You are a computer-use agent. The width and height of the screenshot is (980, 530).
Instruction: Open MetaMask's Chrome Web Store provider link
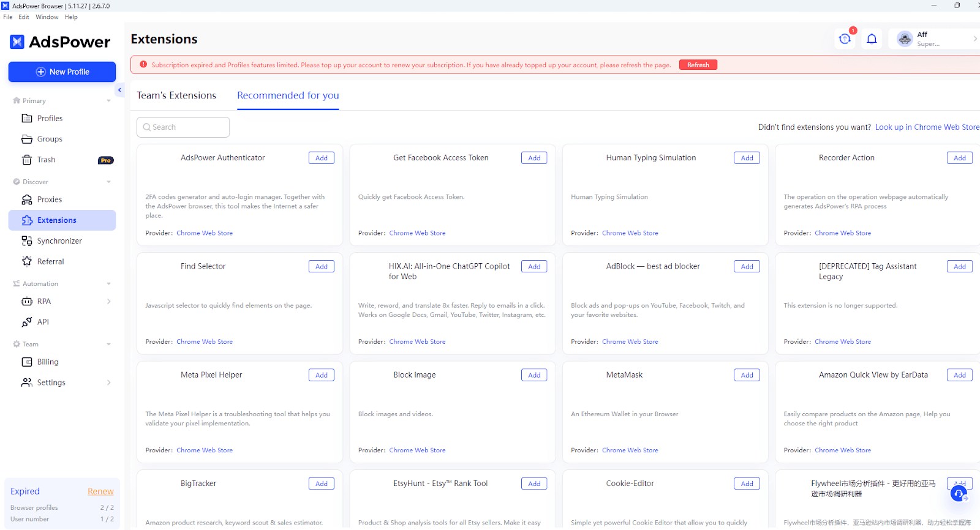tap(630, 450)
